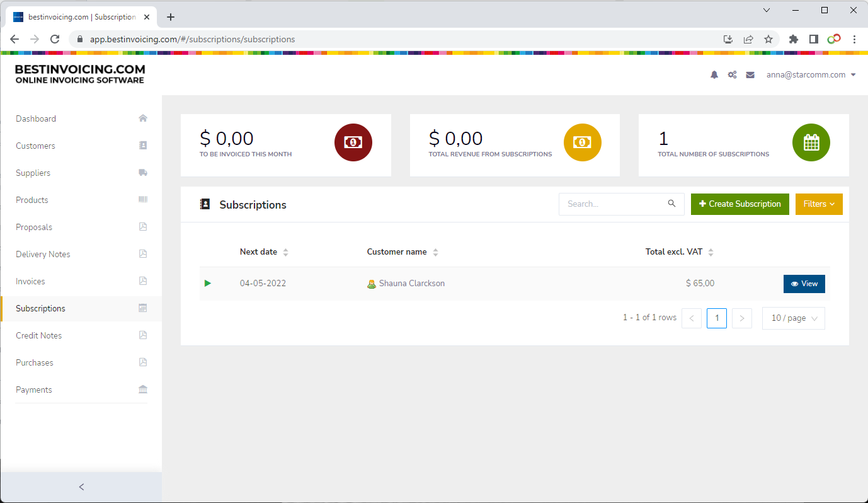Collapse the left sidebar panel
The height and width of the screenshot is (503, 868).
click(x=81, y=487)
